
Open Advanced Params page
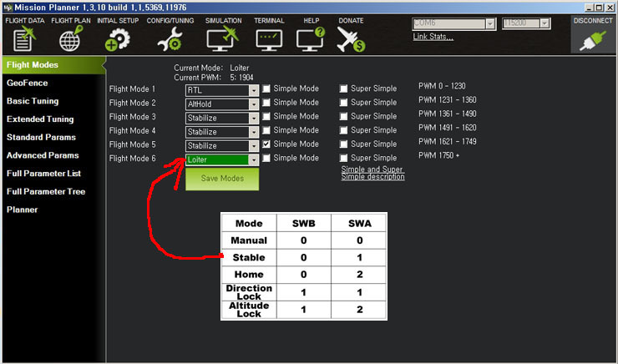43,155
